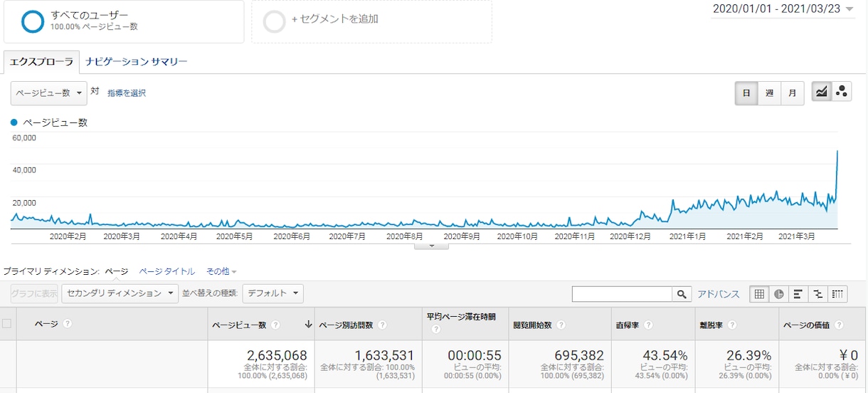868x393 pixels.
Task: Click the table search input field
Action: click(x=623, y=294)
